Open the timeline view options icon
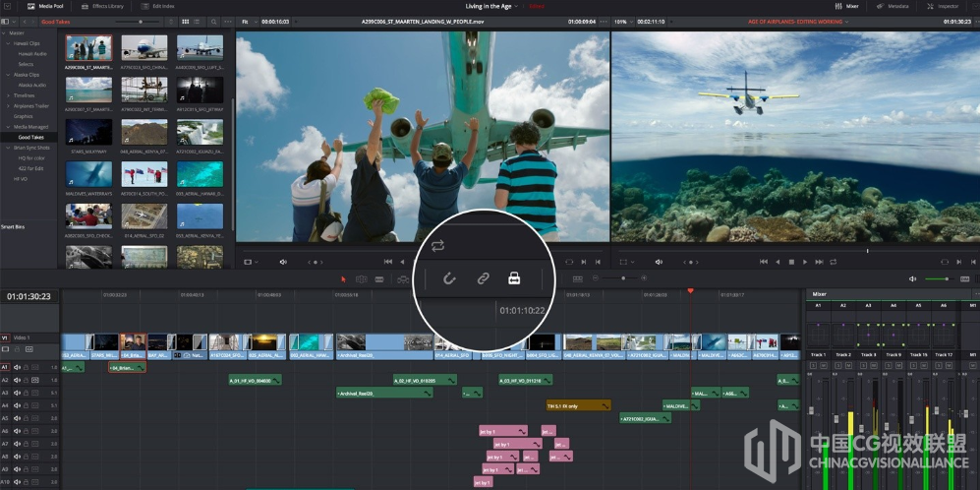The width and height of the screenshot is (980, 490). [x=578, y=279]
